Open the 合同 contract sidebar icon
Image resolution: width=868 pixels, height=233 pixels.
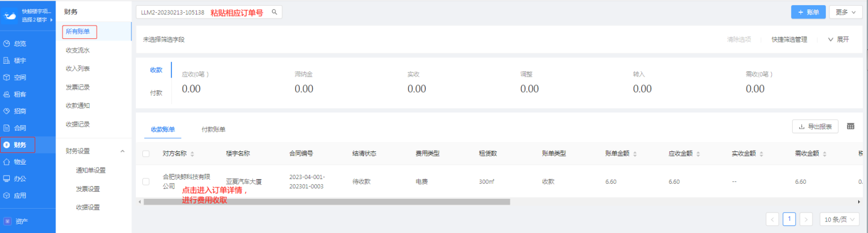[6, 128]
